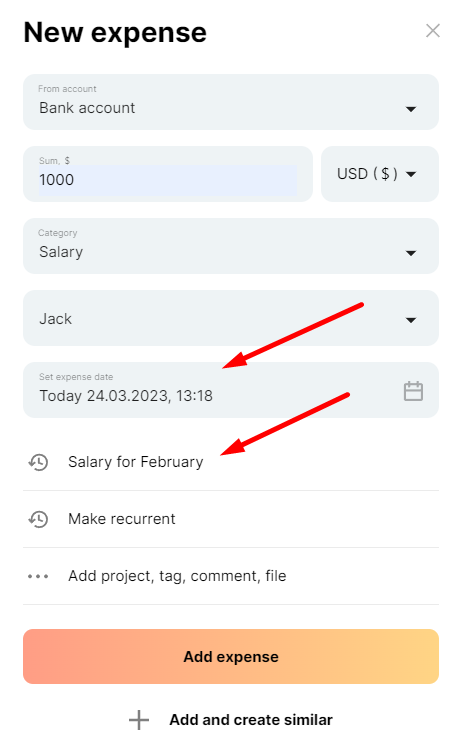462x745 pixels.
Task: Open the calendar icon for expense date
Action: point(413,391)
